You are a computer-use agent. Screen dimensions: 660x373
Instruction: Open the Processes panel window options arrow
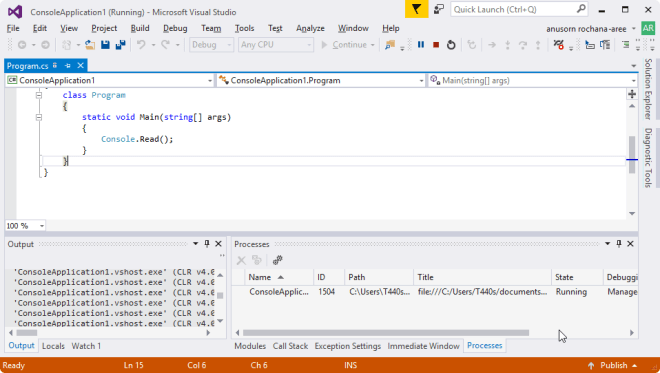[607, 244]
